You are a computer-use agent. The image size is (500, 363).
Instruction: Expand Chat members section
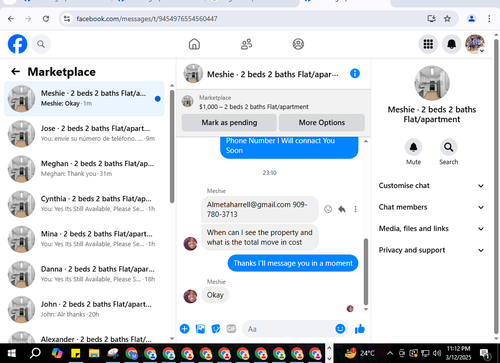(431, 207)
